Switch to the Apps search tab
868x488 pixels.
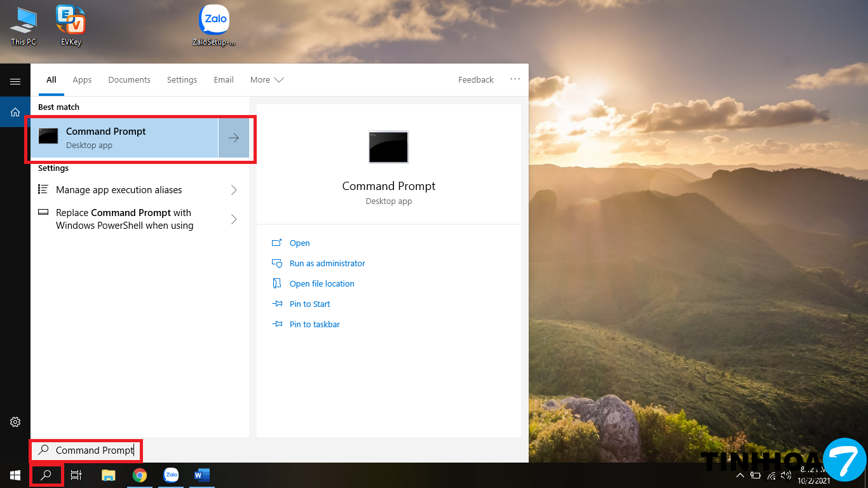[x=82, y=80]
